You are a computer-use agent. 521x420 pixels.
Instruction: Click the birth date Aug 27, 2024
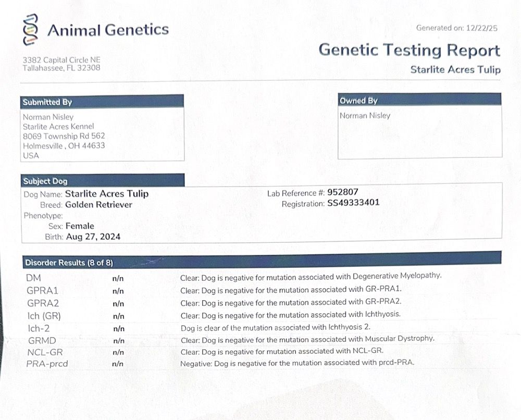tap(93, 237)
